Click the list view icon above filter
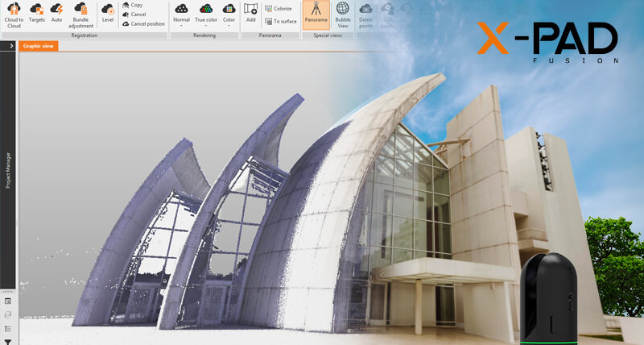This screenshot has height=345, width=644. click(x=8, y=329)
